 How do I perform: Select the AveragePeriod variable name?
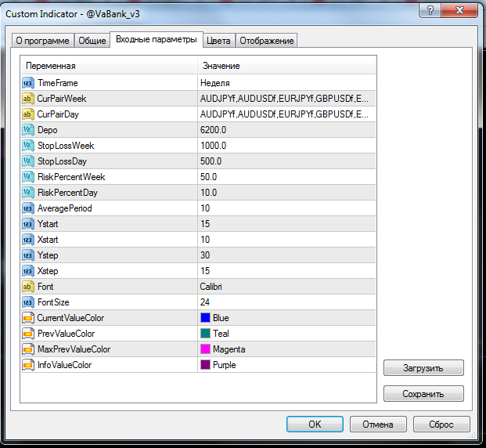(x=65, y=208)
